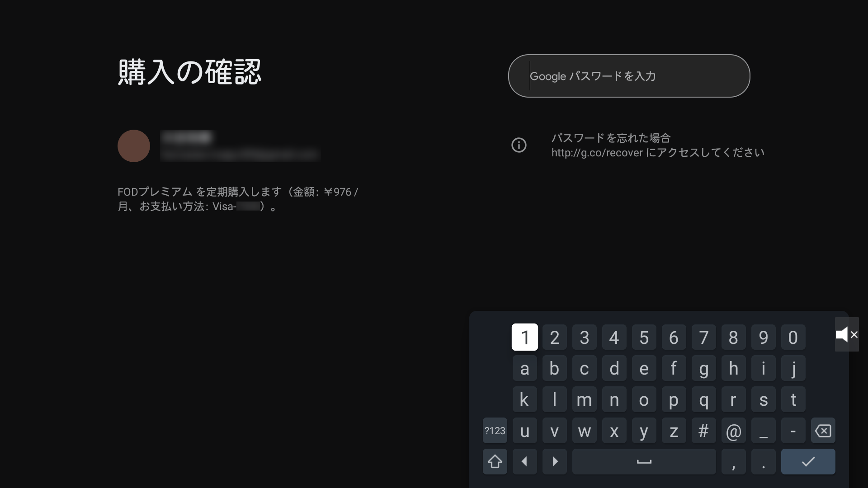Tap the letter i key
868x488 pixels.
tap(763, 368)
